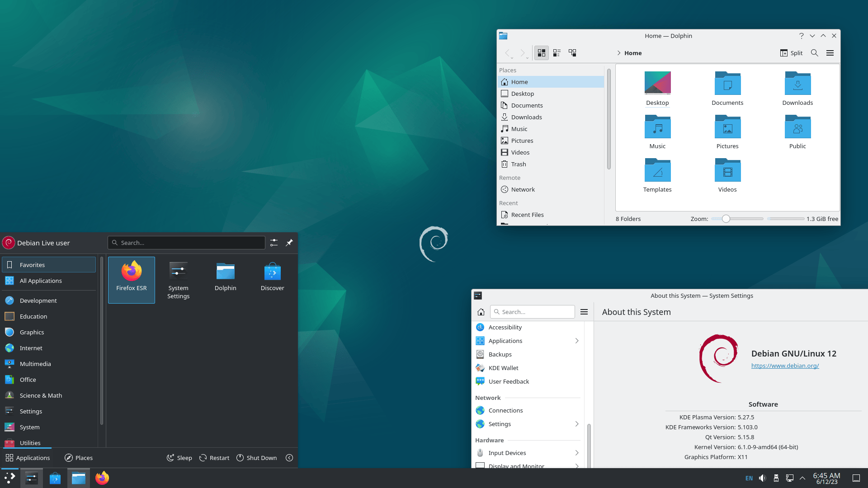
Task: Open the Dolphin menu hamburger icon
Action: pos(830,53)
